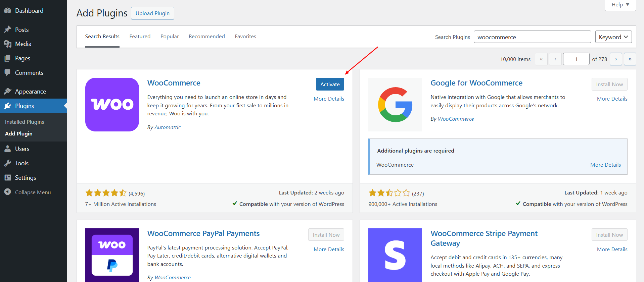Open WooCommerce author link under Google plugin

tap(456, 119)
